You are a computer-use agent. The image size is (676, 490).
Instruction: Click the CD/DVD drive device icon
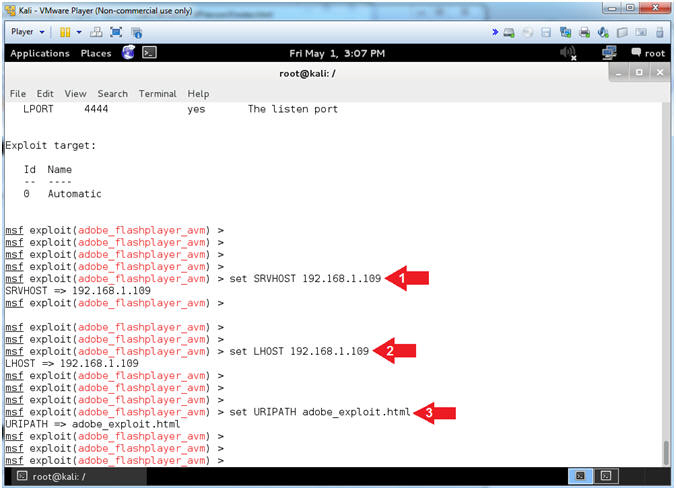(527, 32)
